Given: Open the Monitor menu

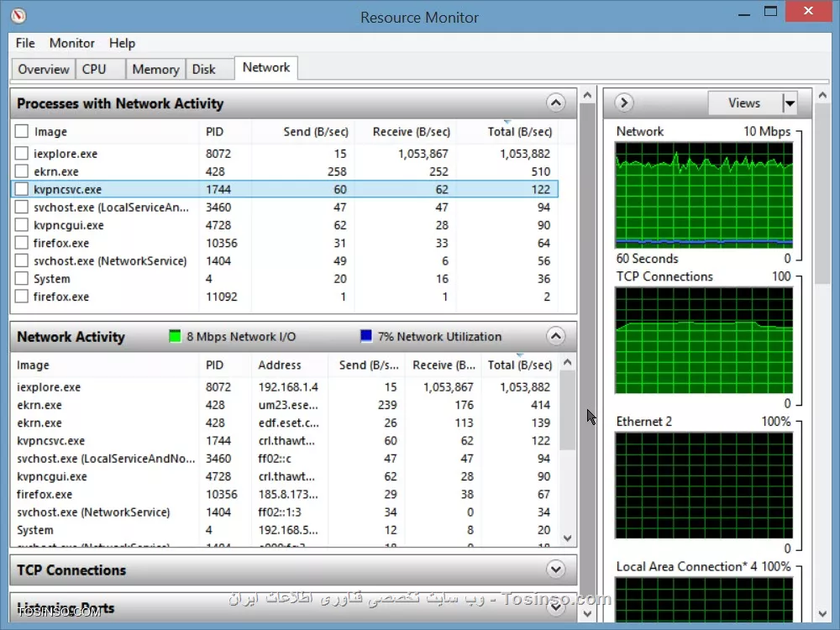Looking at the screenshot, I should click(71, 43).
